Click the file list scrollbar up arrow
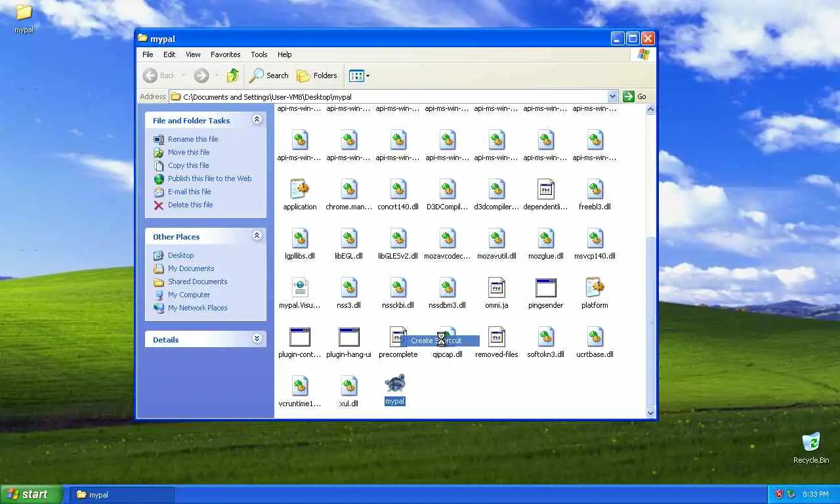 [x=651, y=110]
